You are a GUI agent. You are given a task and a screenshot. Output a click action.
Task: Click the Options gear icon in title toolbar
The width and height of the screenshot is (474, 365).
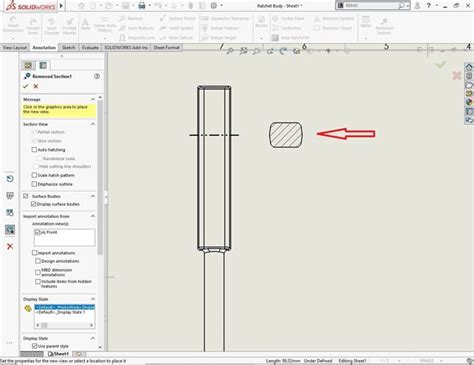coord(214,6)
